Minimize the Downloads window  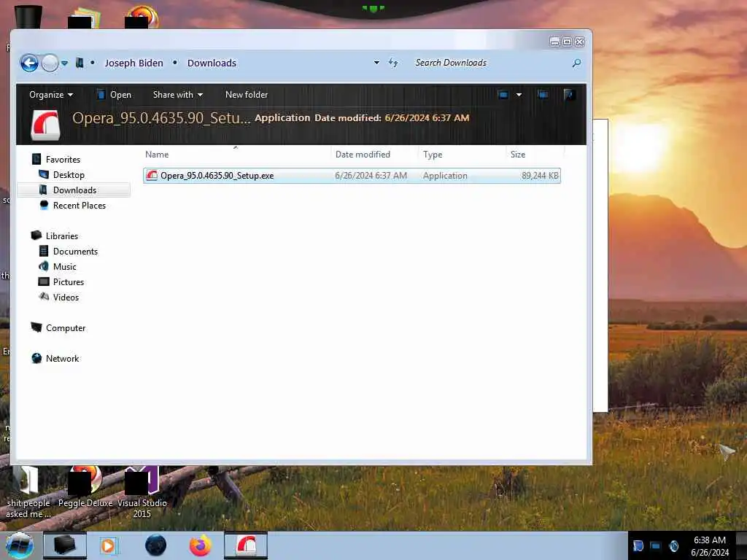[554, 42]
